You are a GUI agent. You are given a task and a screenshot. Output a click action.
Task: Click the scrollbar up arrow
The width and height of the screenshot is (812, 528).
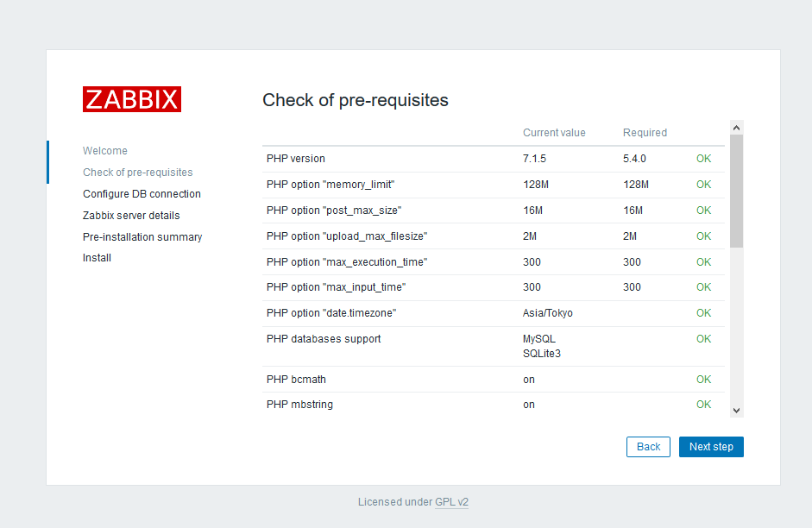click(x=736, y=128)
